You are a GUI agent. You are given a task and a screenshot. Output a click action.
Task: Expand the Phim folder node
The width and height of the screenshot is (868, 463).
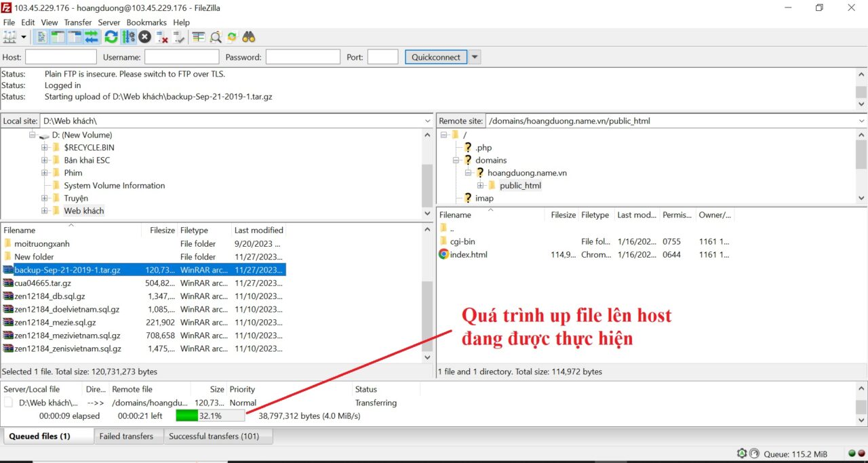45,173
